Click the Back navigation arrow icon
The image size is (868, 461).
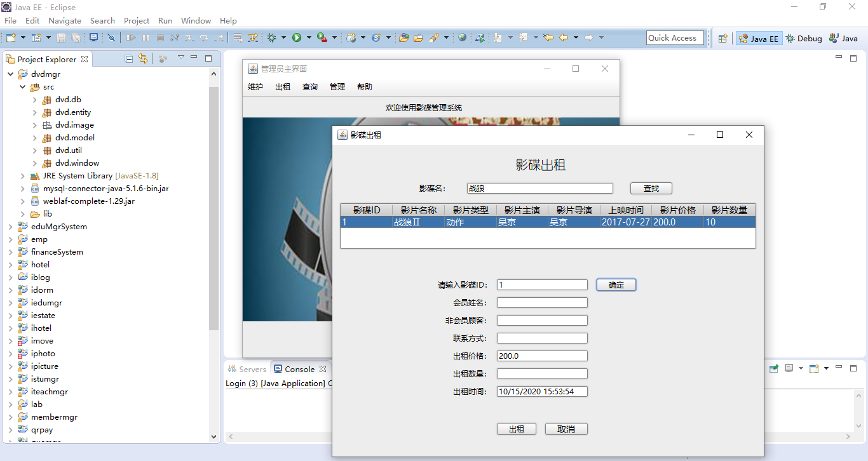564,38
